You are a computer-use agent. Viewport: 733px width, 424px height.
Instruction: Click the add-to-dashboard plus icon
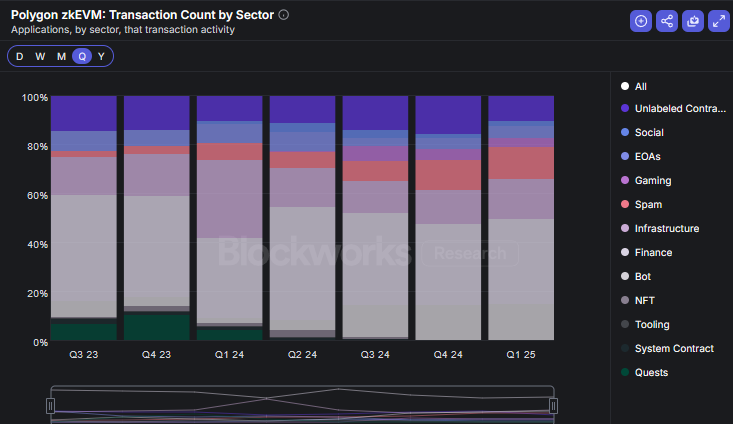point(641,21)
